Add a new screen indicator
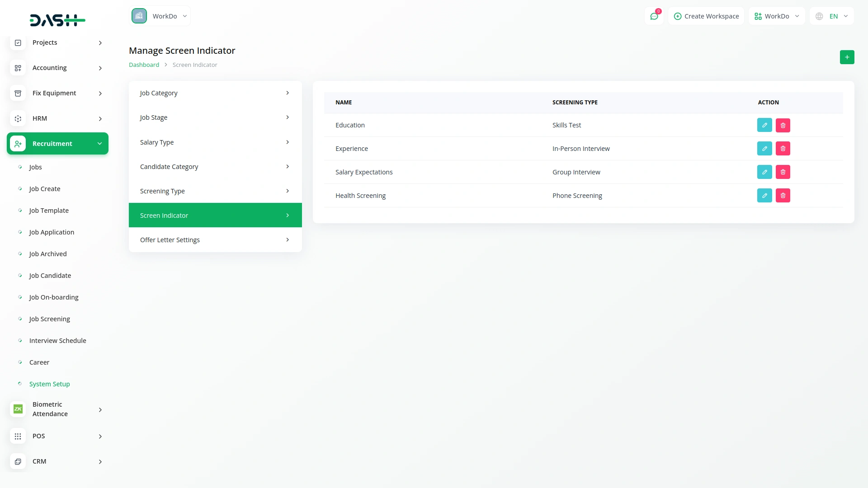This screenshot has width=868, height=488. (847, 57)
